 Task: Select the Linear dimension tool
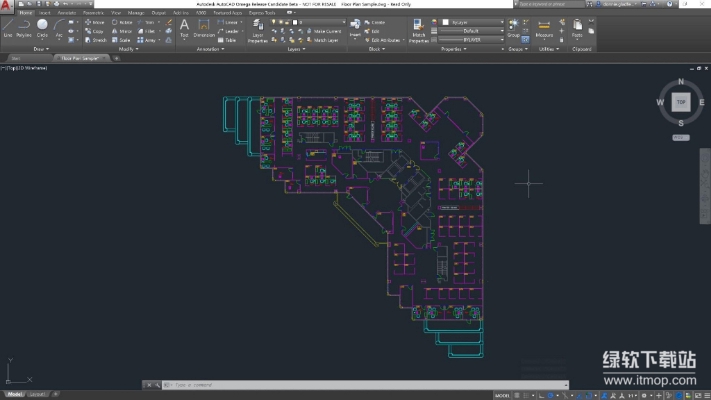coord(228,22)
